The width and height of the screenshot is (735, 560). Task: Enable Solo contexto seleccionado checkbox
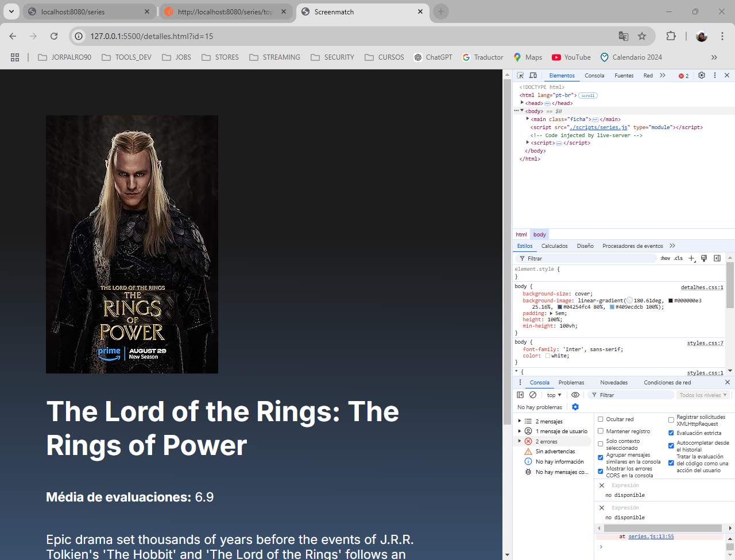(x=601, y=444)
